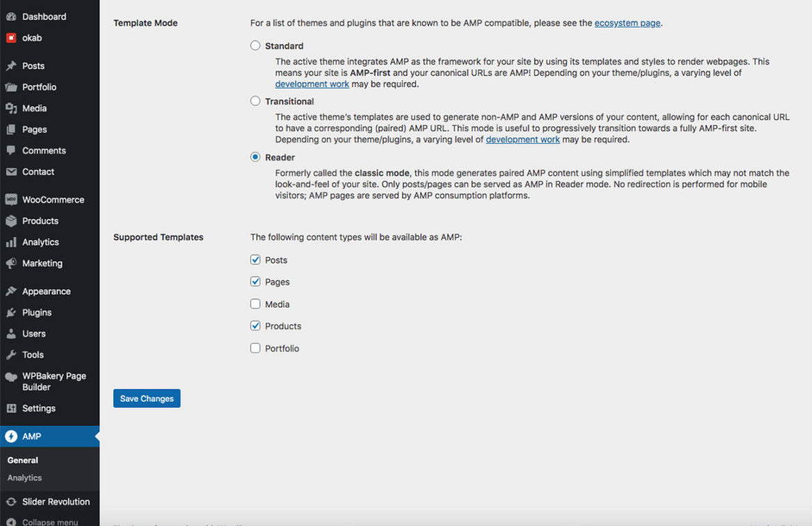Screen dimensions: 812x526
Task: Click the Tools wrench icon
Action: click(x=11, y=355)
